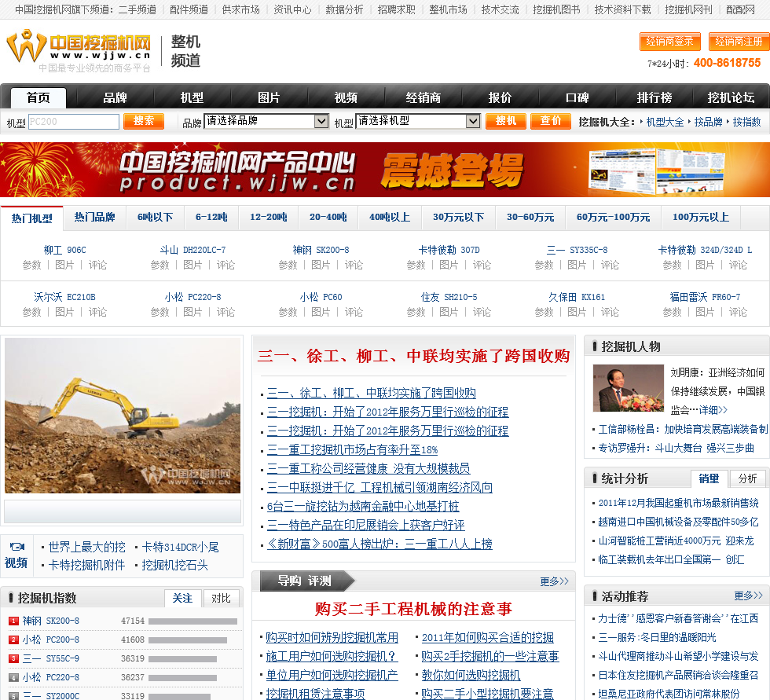
Task: Click 图片 under 住友 SH210-5
Action: [x=449, y=312]
